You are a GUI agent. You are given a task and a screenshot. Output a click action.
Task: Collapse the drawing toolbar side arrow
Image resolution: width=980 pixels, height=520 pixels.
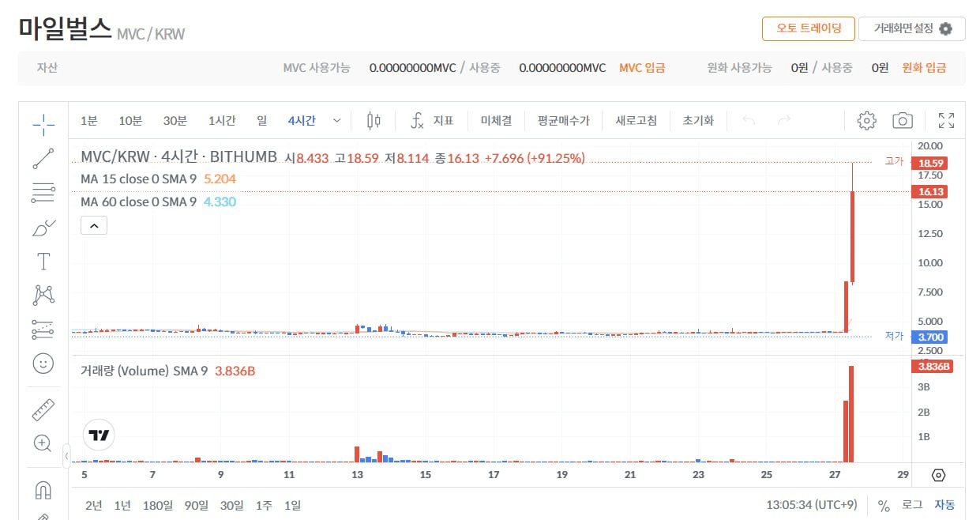66,455
